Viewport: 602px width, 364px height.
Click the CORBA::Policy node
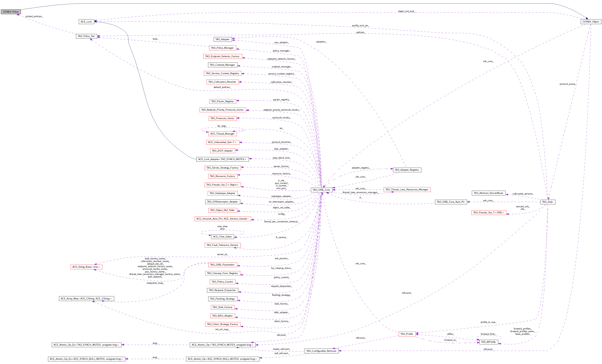[x=11, y=12]
